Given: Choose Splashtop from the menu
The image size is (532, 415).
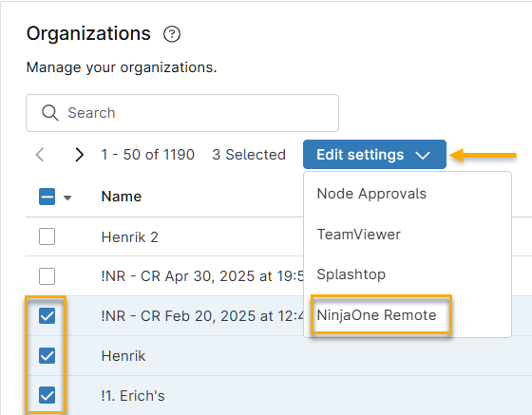Looking at the screenshot, I should (408, 274).
